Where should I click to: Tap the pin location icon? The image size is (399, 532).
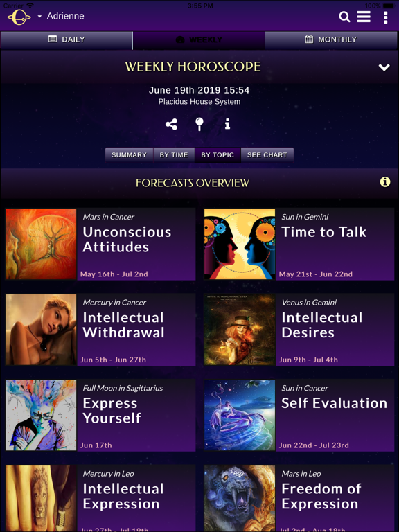coord(199,124)
